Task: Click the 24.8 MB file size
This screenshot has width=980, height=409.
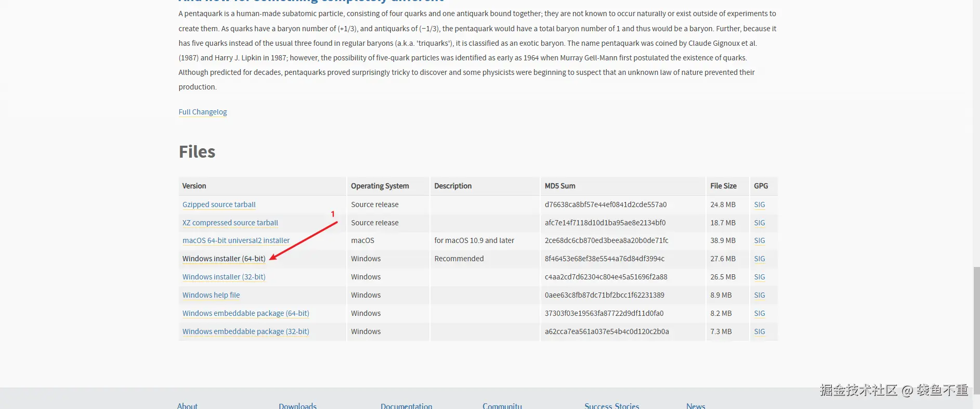Action: [723, 204]
